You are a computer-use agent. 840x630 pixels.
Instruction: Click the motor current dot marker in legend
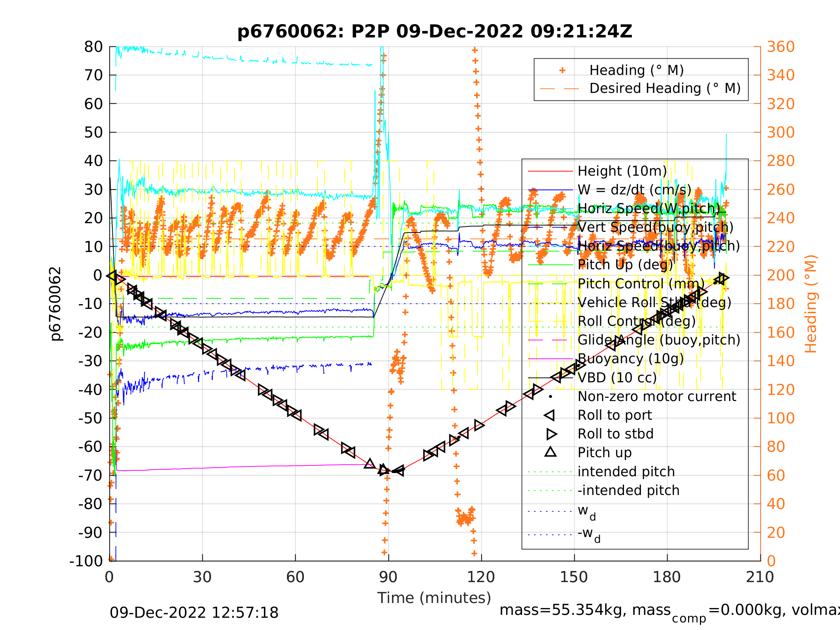tap(551, 396)
